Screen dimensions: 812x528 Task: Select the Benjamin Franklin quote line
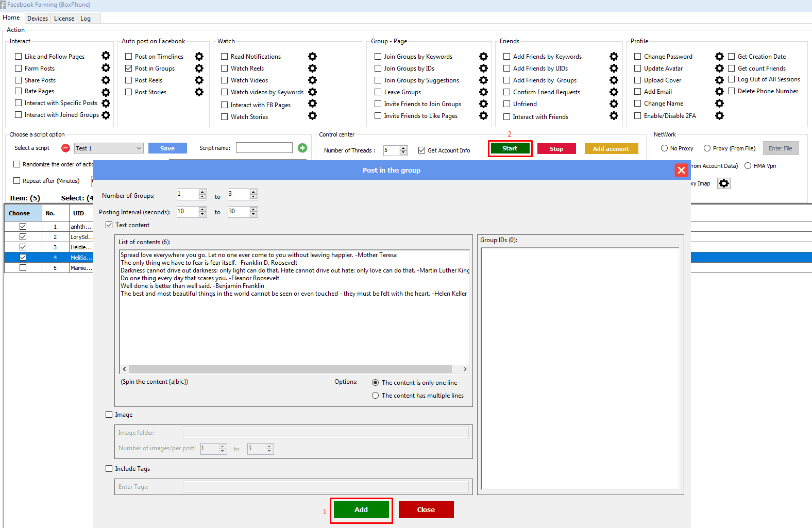[192, 286]
